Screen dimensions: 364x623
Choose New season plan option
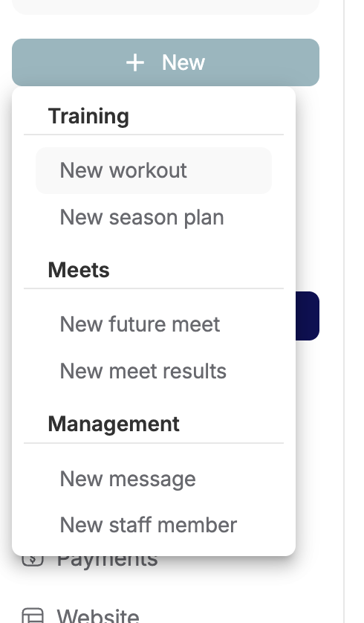coord(154,217)
